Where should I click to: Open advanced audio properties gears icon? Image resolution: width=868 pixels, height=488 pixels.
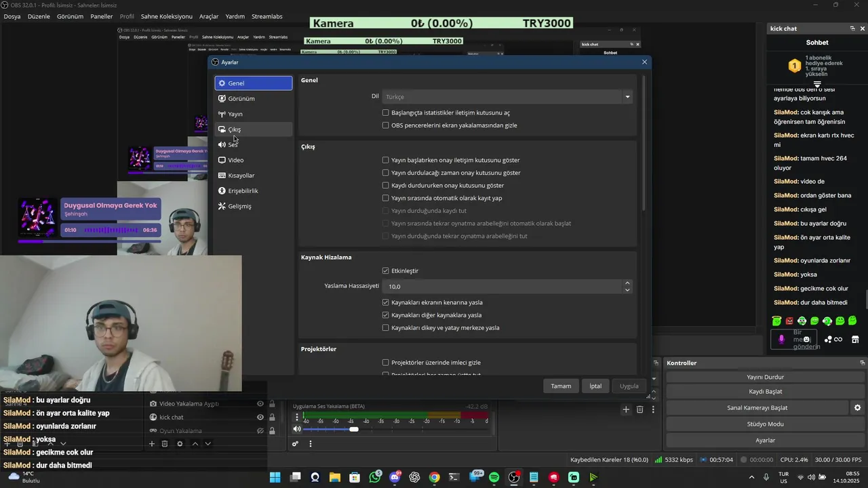click(296, 444)
